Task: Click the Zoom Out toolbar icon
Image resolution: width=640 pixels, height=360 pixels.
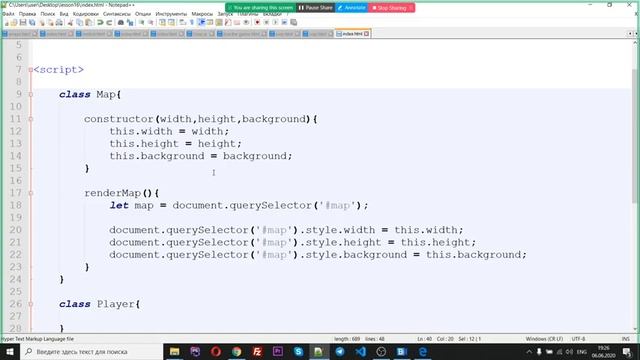Action: pos(151,22)
